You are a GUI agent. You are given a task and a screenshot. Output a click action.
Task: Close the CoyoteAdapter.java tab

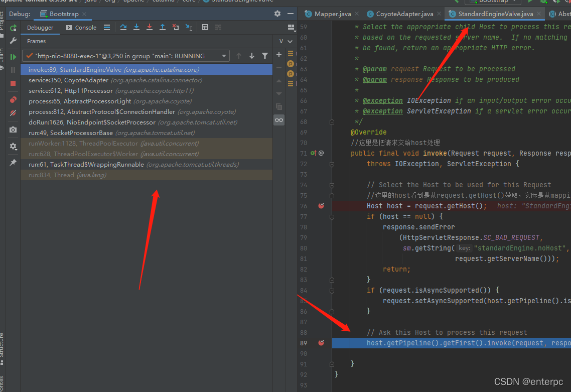(x=439, y=14)
